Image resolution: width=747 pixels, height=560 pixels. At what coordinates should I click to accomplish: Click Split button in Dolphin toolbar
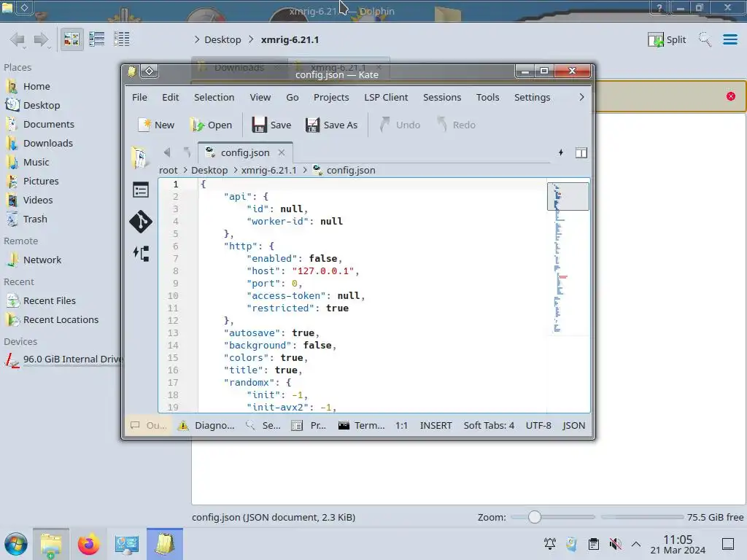667,39
